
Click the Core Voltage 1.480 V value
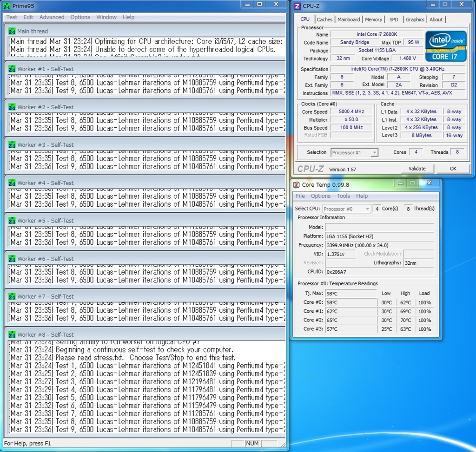point(407,58)
